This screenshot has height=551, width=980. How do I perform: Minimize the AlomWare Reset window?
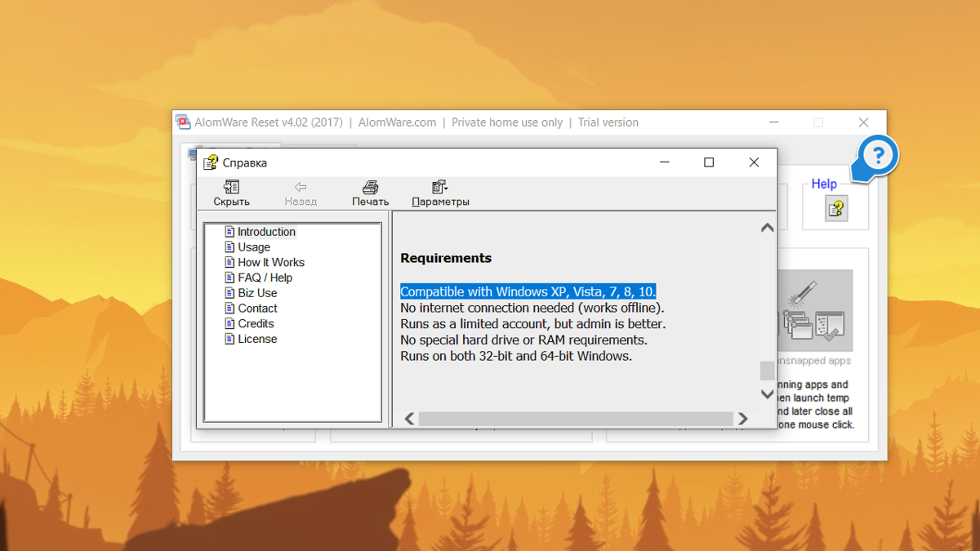(x=774, y=122)
